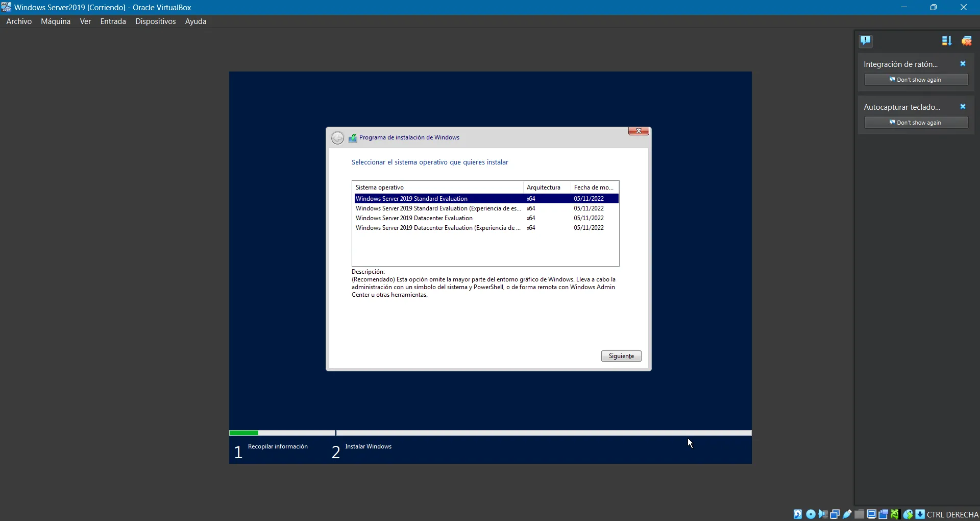Select Windows Server 2019 Standard Evaluation row

pyautogui.click(x=486, y=199)
